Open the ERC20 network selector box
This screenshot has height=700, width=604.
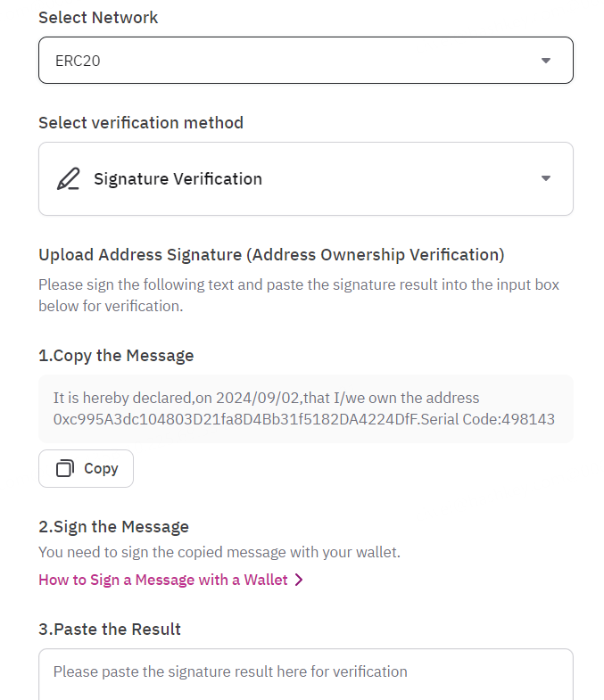point(305,61)
